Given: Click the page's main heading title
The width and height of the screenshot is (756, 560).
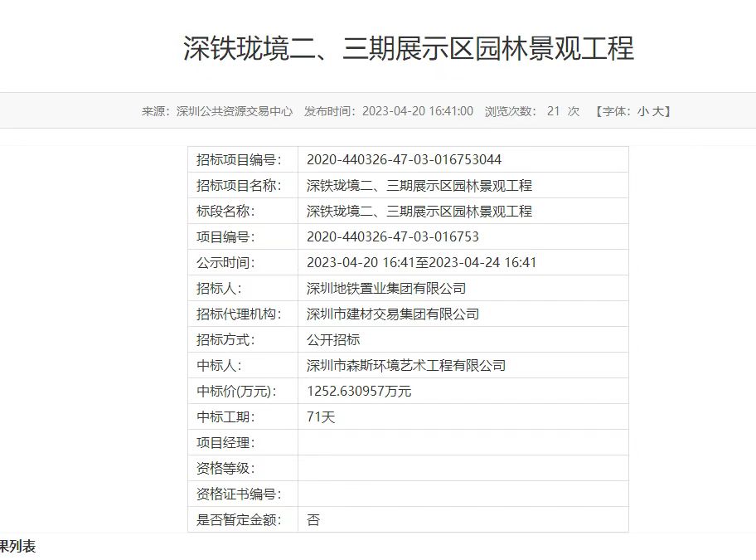Looking at the screenshot, I should (x=408, y=48).
